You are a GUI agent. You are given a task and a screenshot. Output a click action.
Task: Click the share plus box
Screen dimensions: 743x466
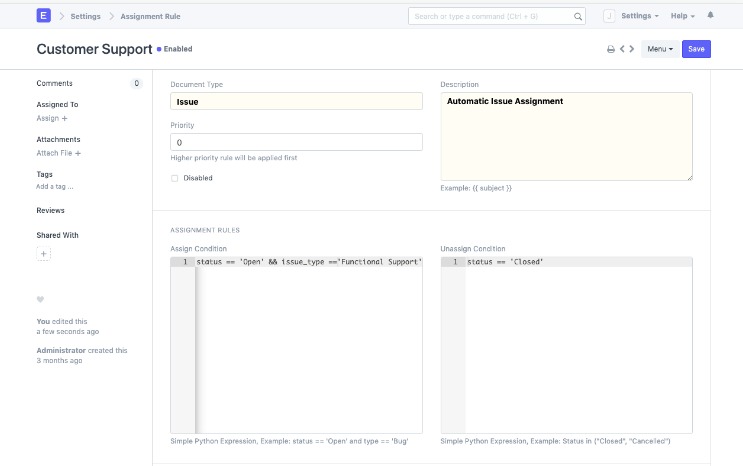coord(44,254)
